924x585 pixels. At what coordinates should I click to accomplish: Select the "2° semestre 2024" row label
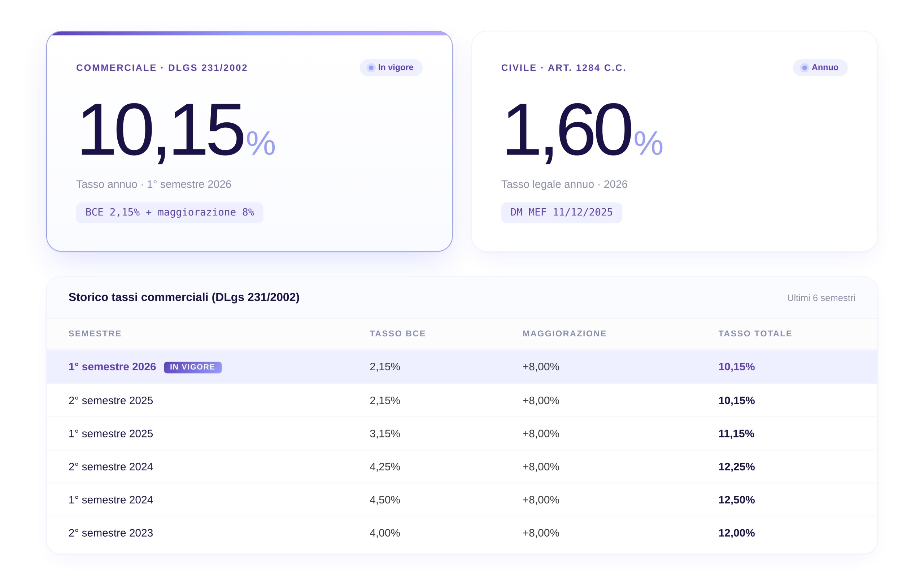110,467
